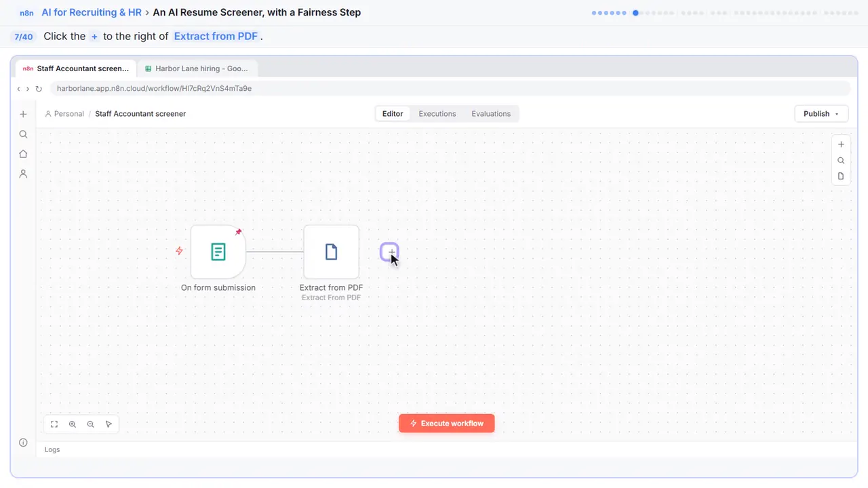The image size is (868, 488).
Task: Switch to the Harbor Lane hiring browser tab
Action: (197, 68)
